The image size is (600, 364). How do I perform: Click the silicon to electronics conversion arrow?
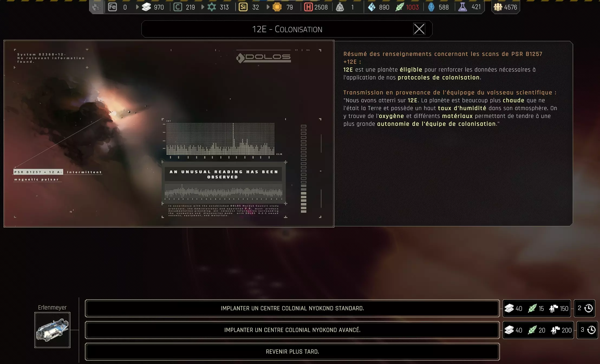268,7
